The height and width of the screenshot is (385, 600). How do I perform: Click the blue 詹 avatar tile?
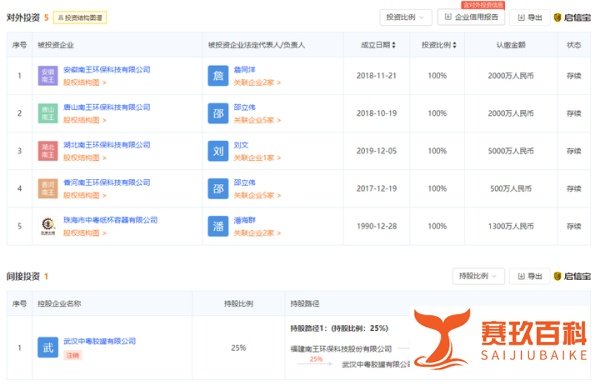tap(218, 75)
